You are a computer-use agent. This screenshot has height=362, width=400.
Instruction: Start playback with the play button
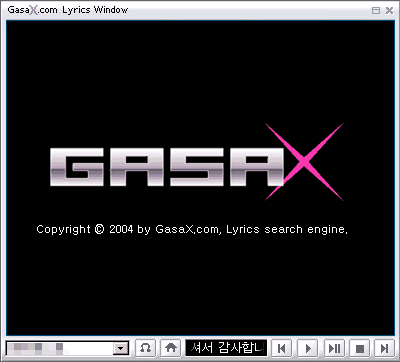click(x=308, y=348)
